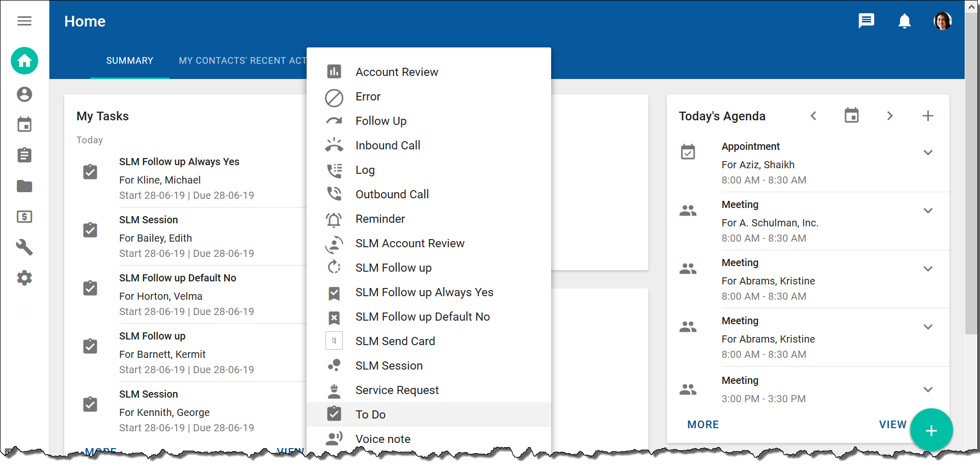Open the chat messages icon
Screen dimensions: 980x470
click(x=866, y=21)
